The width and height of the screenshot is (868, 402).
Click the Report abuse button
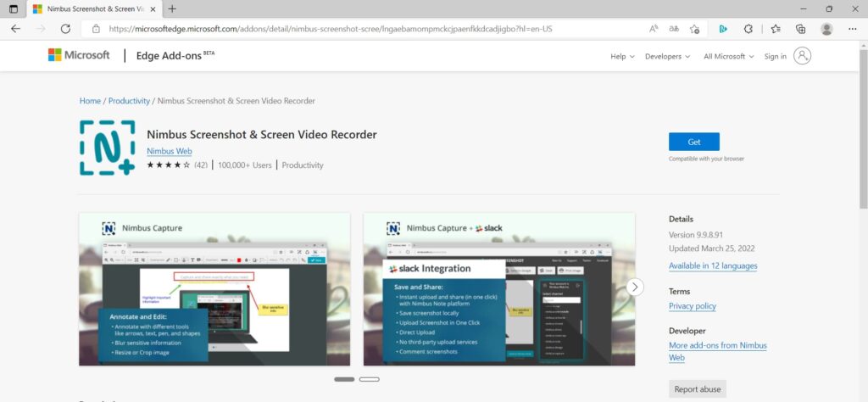[x=698, y=389]
